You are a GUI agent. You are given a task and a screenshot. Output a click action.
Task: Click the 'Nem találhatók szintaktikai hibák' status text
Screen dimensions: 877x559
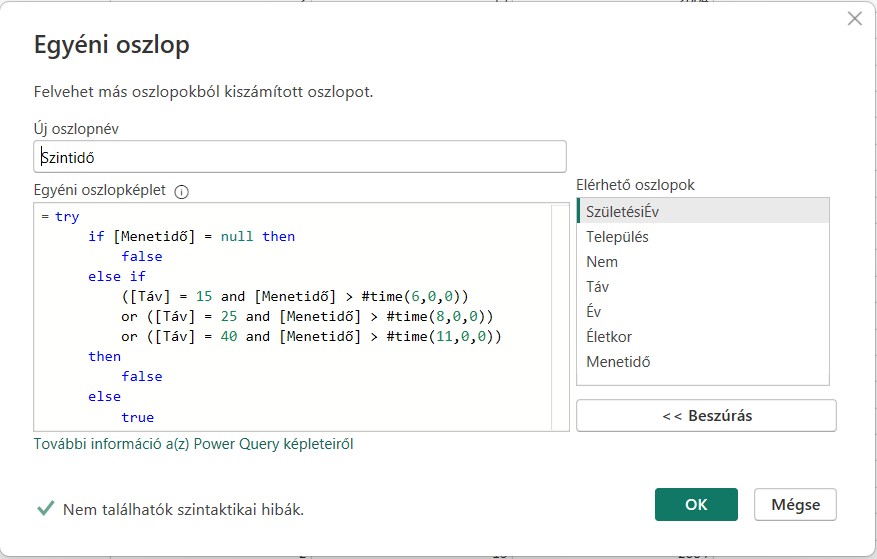(x=183, y=509)
